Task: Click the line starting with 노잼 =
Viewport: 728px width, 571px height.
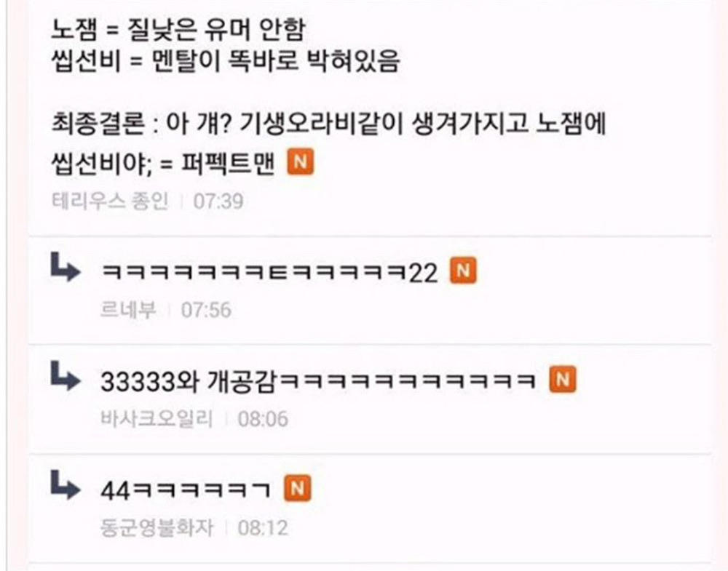Action: coord(178,29)
